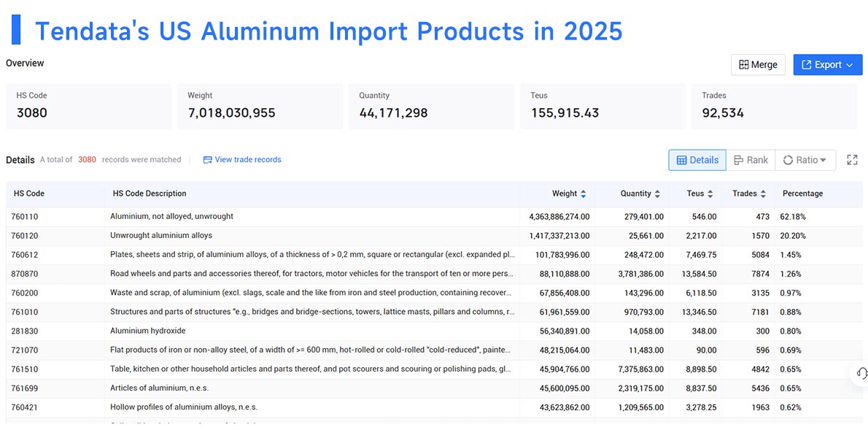Select HS code 721070 row

tap(434, 350)
